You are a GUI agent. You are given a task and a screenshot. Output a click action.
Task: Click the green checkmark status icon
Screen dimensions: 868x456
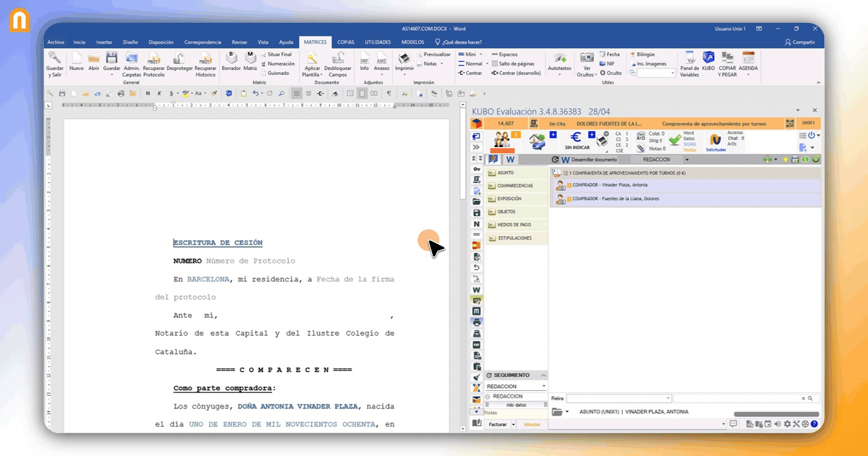675,140
